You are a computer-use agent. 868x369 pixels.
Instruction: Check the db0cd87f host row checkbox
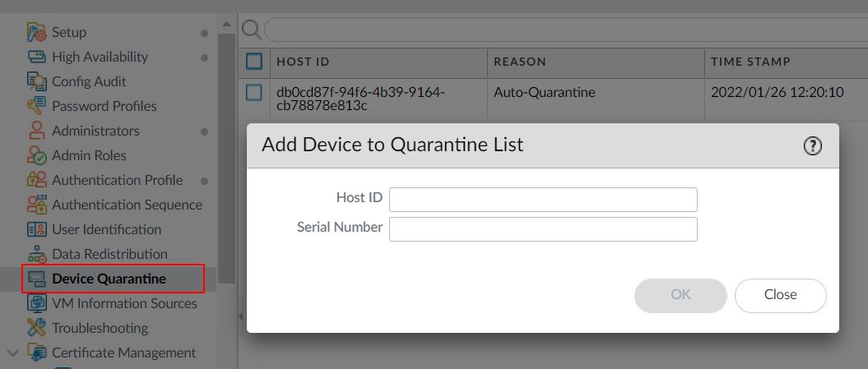coord(254,92)
